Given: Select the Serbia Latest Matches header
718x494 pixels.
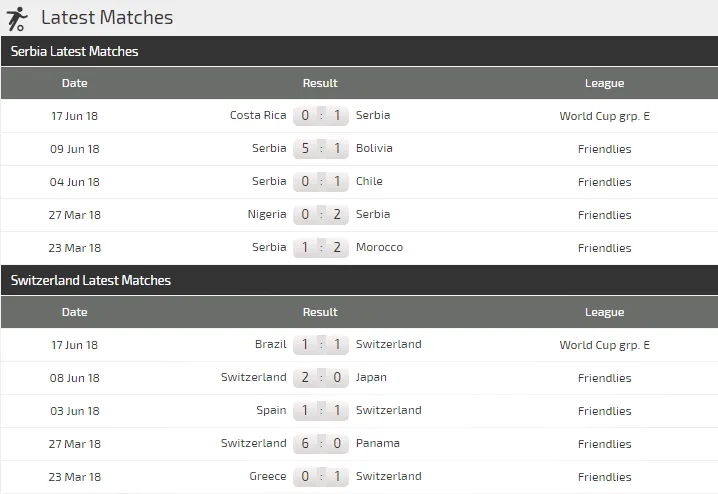Looking at the screenshot, I should point(75,51).
